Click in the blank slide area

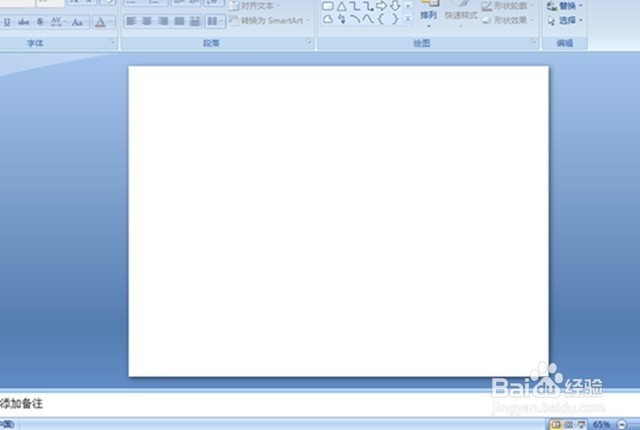[x=338, y=221]
